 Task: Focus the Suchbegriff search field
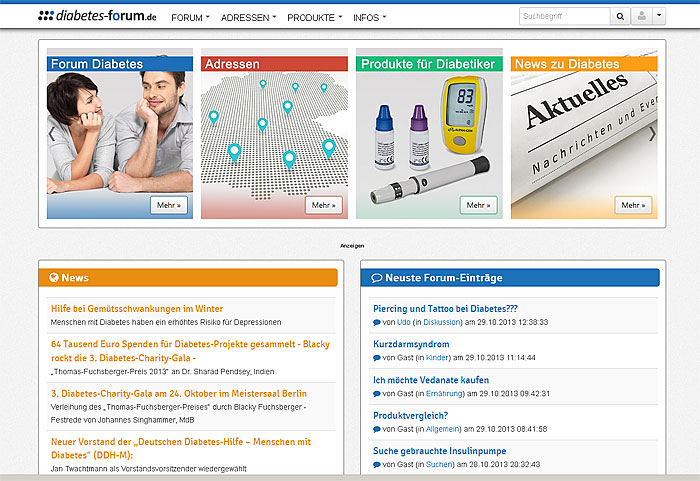(564, 17)
